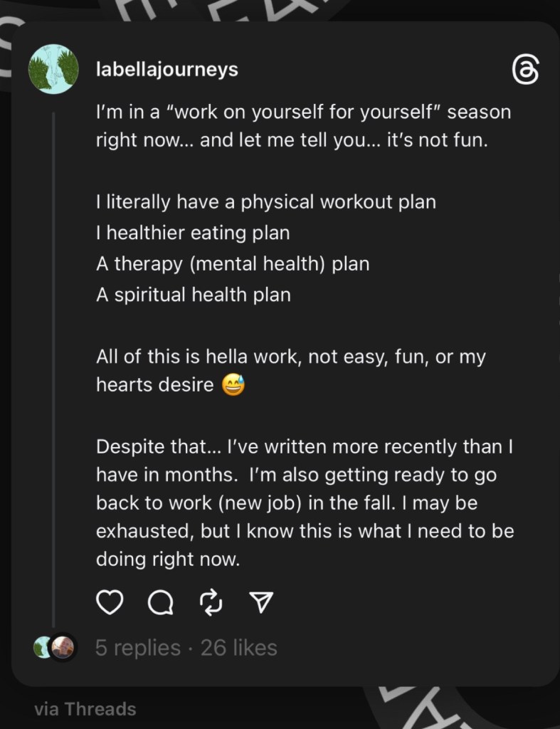Viewport: 560px width, 729px height.
Task: Open the Threads logo in the corner
Action: pos(526,70)
